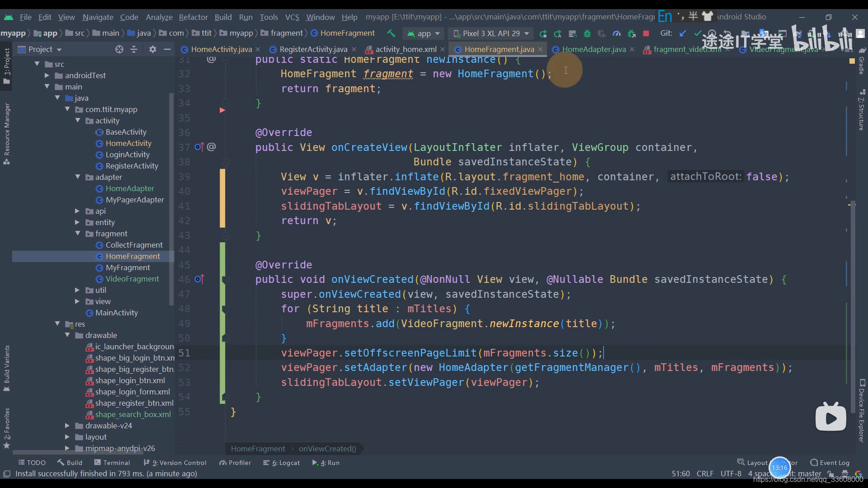Toggle the Device File Explorer window
This screenshot has height=488, width=868.
[x=862, y=410]
